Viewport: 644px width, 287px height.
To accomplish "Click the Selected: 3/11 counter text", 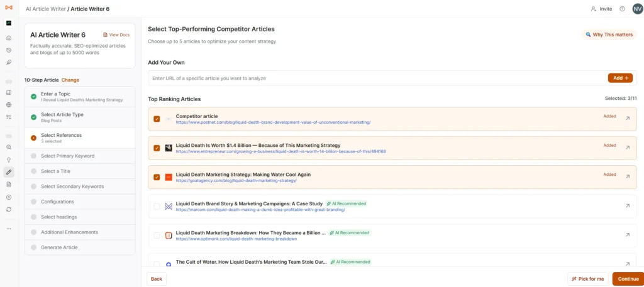I will 621,99.
